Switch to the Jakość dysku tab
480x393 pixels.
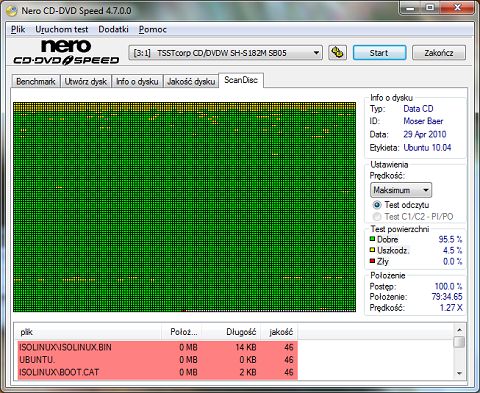click(x=191, y=81)
